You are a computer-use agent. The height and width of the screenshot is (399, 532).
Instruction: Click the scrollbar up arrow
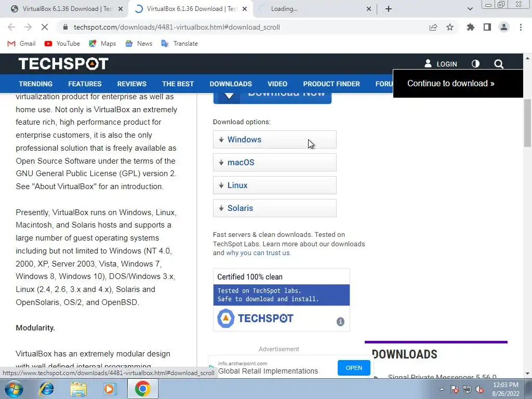528,58
